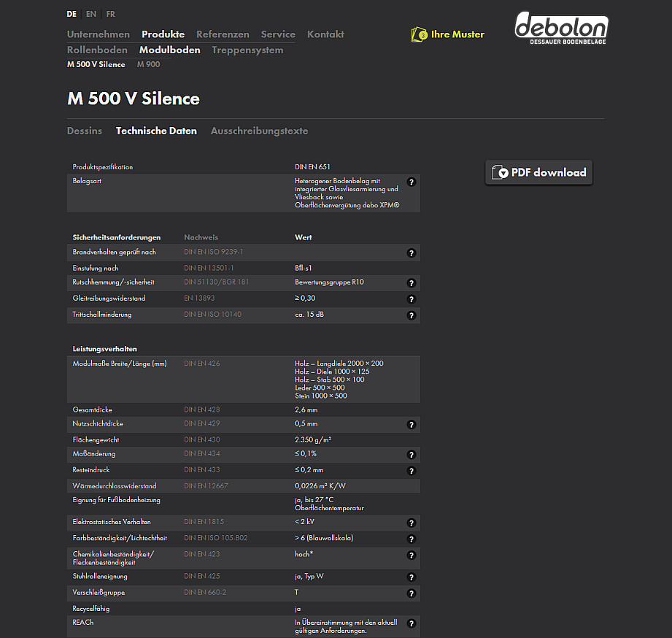Click the Leistungsverhalten section header

point(104,349)
